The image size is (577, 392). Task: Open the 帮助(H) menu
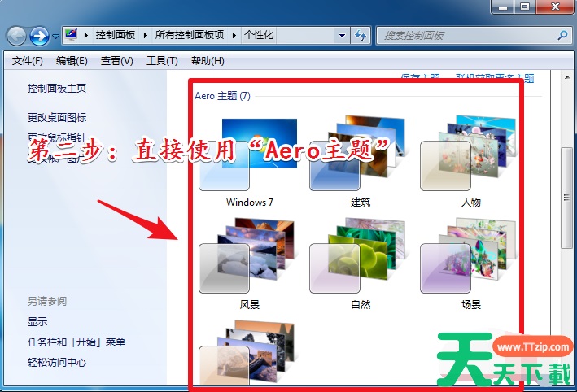pos(208,61)
